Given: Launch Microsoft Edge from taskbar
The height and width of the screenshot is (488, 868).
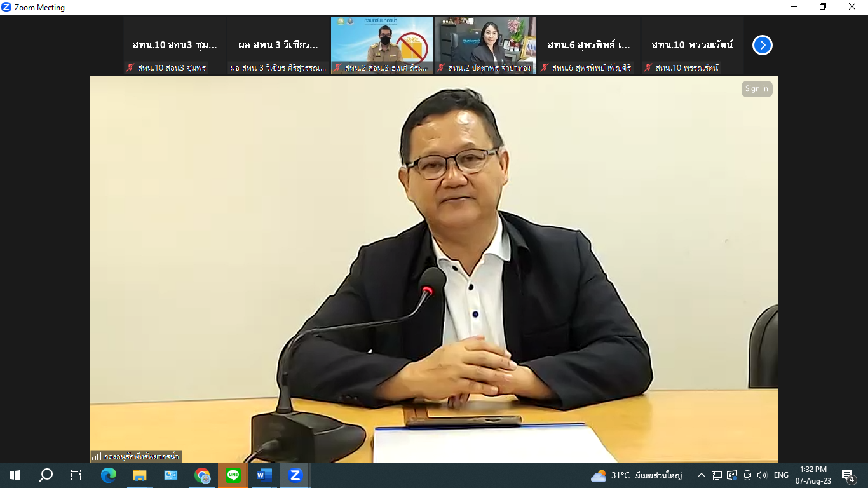Looking at the screenshot, I should click(x=109, y=475).
